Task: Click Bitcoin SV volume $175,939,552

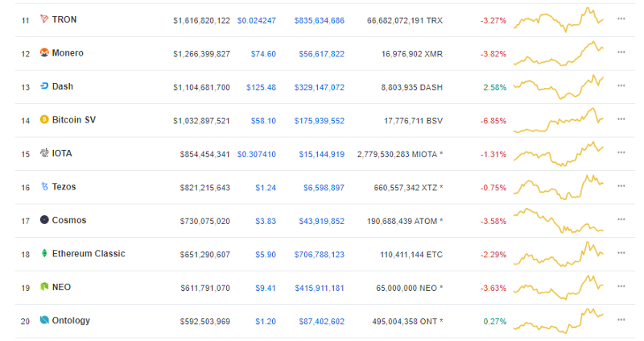Action: coord(319,121)
